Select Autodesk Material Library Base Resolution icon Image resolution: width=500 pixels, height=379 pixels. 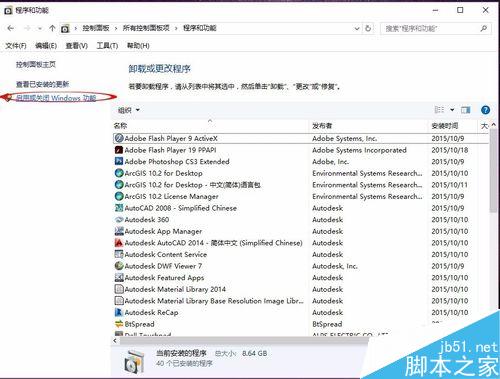(x=119, y=301)
